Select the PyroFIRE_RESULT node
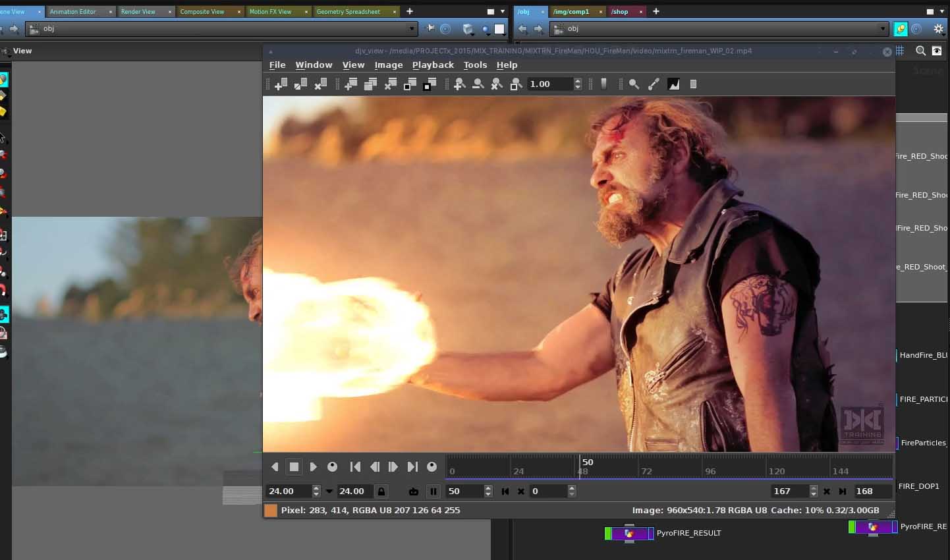The height and width of the screenshot is (560, 950). tap(629, 533)
